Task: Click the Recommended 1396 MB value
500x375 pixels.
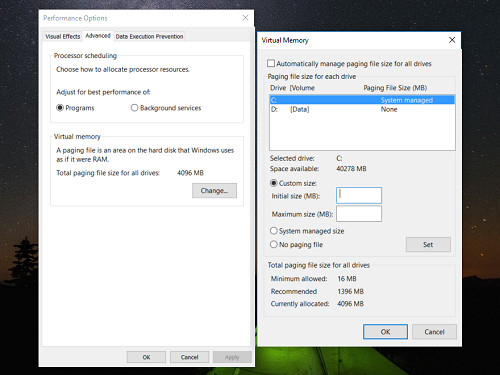Action: tap(350, 291)
